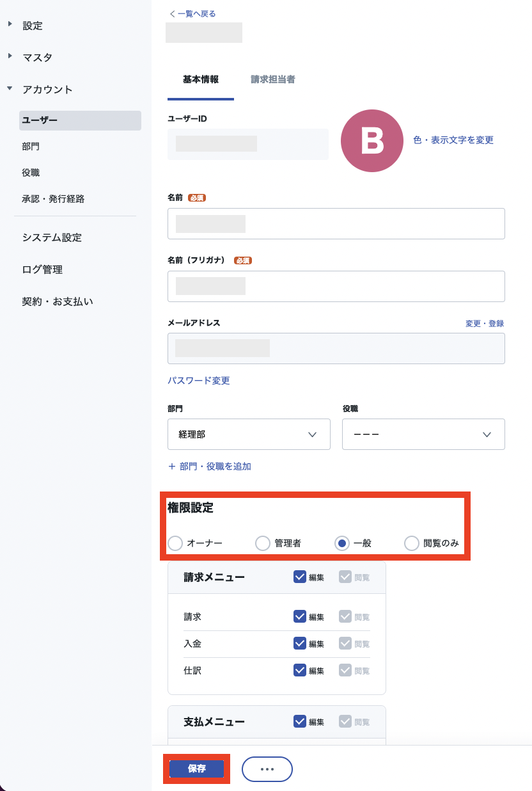Open the 部門 dropdown showing 経理部

[249, 434]
